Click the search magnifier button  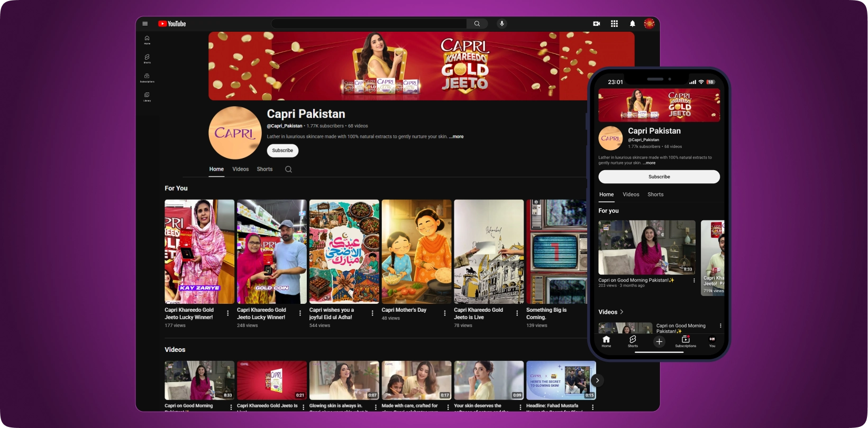(x=477, y=24)
